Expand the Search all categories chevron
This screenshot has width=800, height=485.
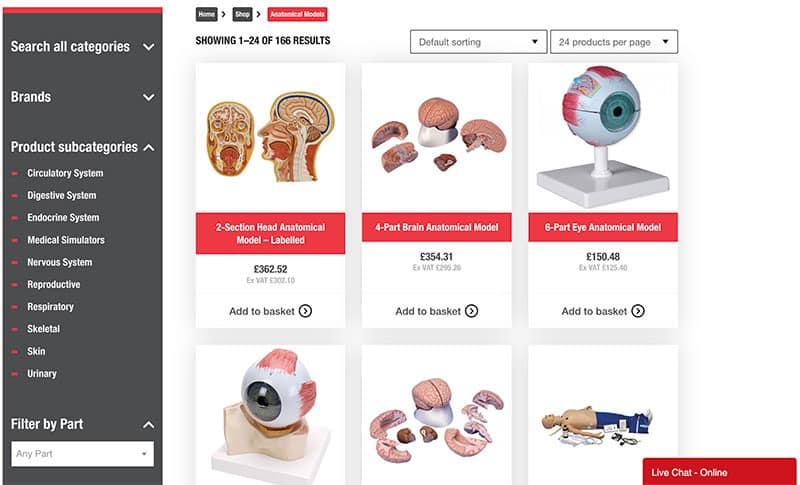(x=148, y=47)
